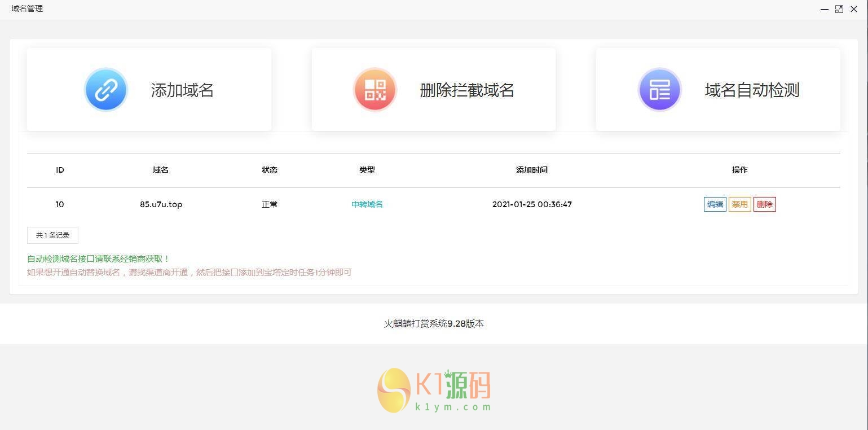Click 删除 to delete domain 85.u7u.top

pos(764,204)
